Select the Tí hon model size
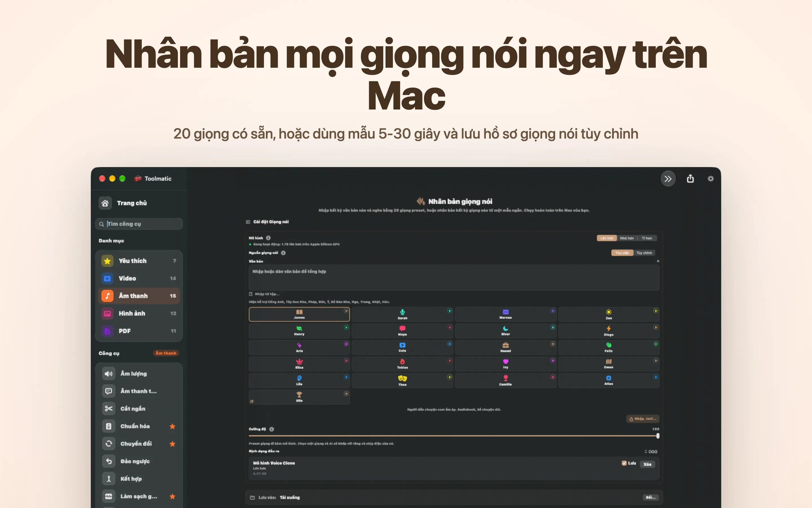812x508 pixels. tap(646, 238)
